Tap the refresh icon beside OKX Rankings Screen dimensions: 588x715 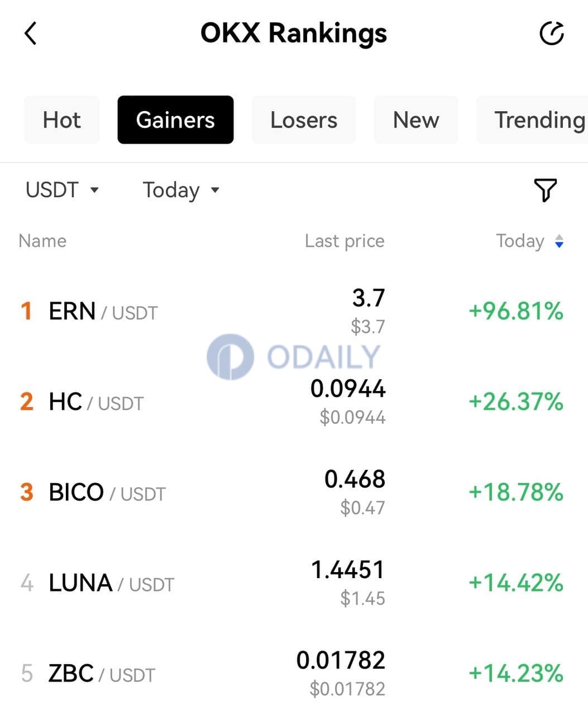pos(552,34)
